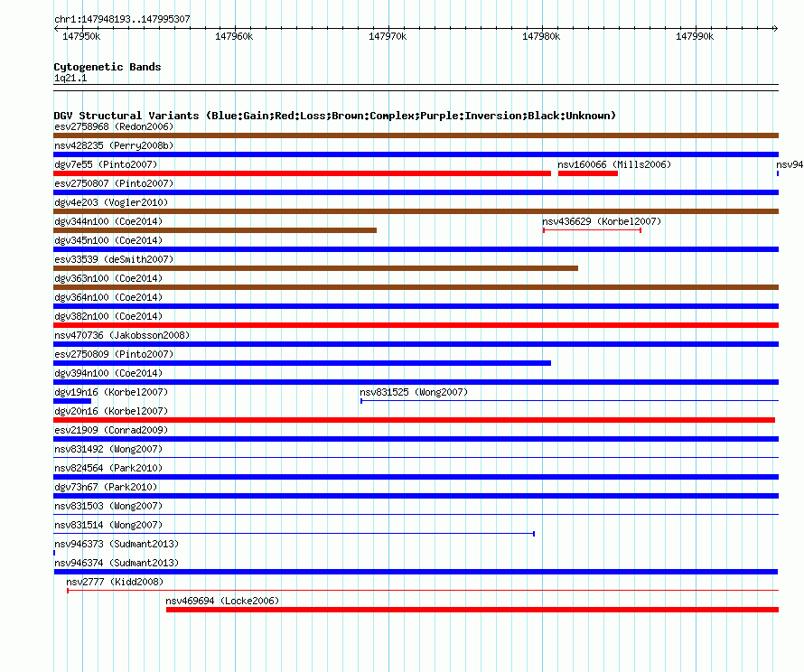Click dgv382n100 (Coe2014) loss variant
This screenshot has width=804, height=672.
pyautogui.click(x=416, y=325)
